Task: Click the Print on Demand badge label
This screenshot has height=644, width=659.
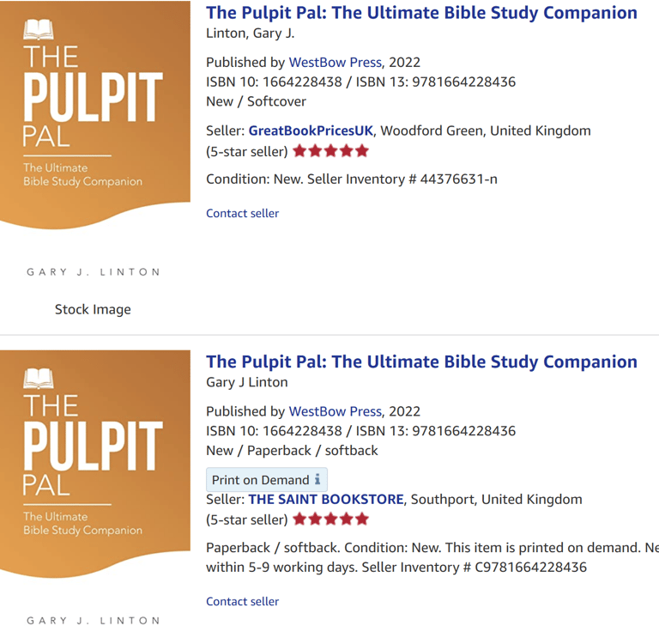Action: pos(260,480)
